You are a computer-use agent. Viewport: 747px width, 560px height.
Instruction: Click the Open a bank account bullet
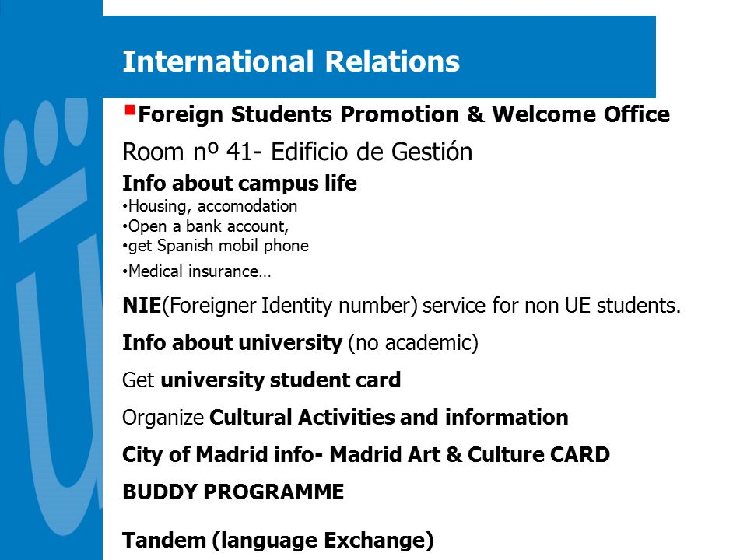point(205,226)
